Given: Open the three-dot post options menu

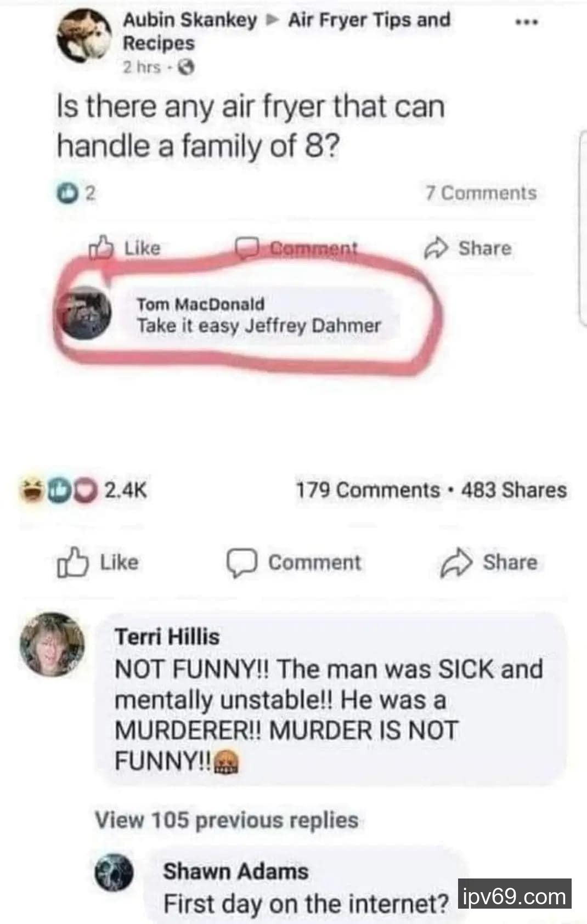Looking at the screenshot, I should click(x=527, y=22).
